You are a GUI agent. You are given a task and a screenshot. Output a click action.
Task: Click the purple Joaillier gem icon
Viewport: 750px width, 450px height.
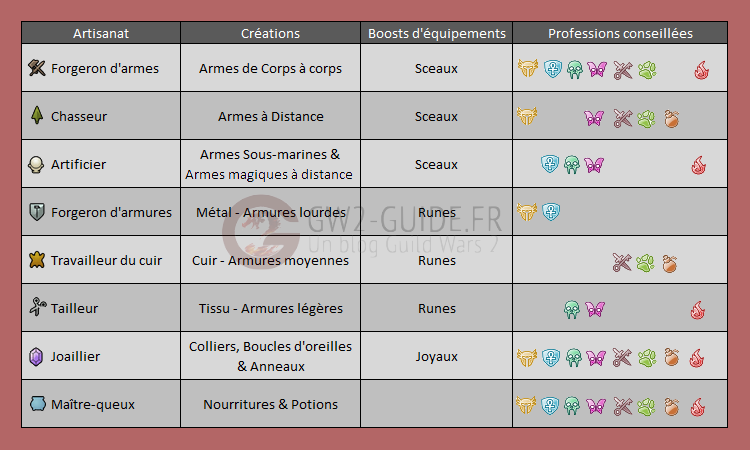coord(36,356)
